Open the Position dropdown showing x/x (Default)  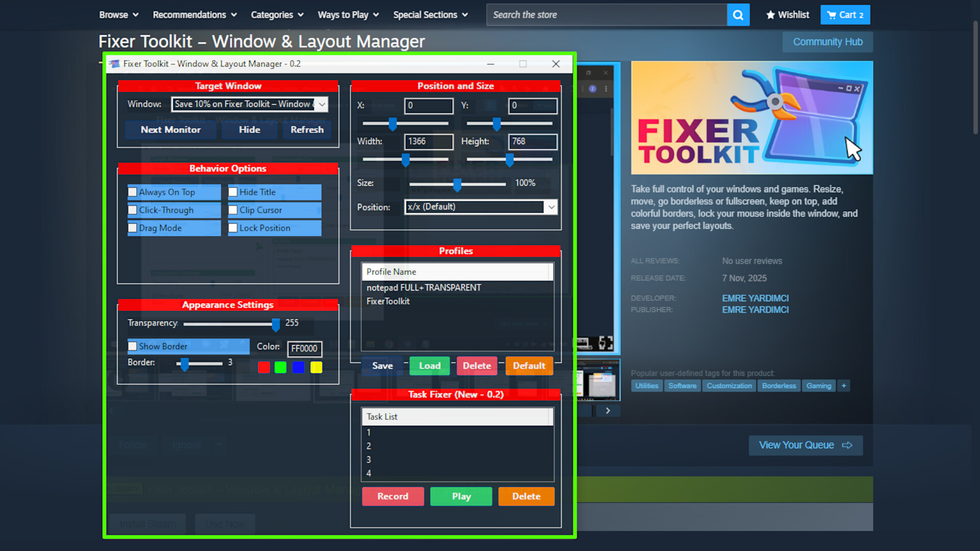551,207
